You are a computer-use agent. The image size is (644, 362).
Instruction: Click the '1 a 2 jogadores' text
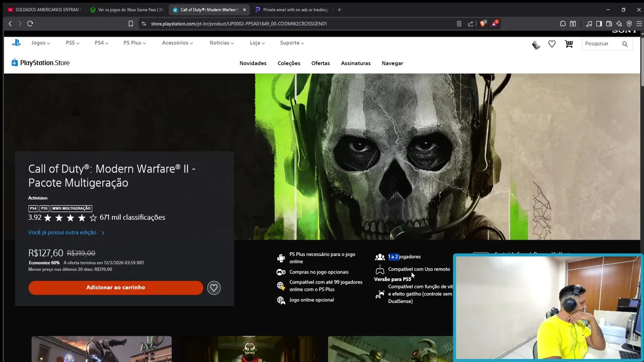pos(404,257)
